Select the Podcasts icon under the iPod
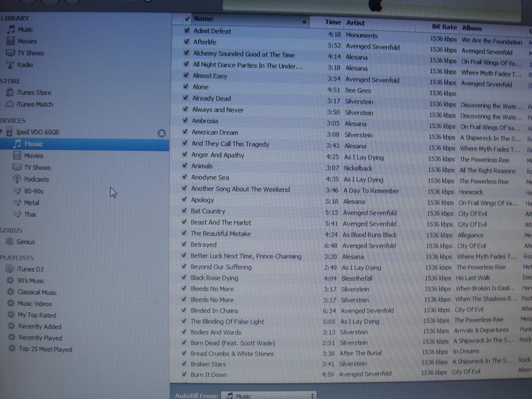Image resolution: width=532 pixels, height=399 pixels. [17, 179]
